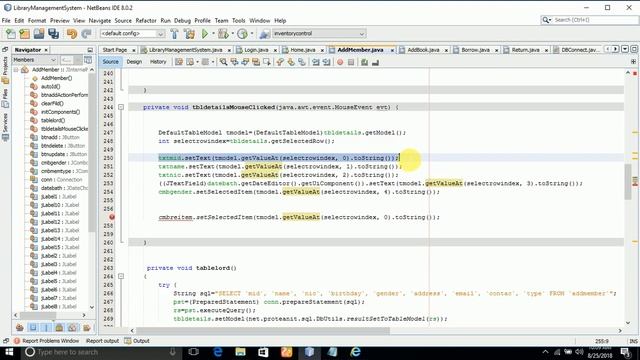Switch to the AddBook.java tab

423,50
